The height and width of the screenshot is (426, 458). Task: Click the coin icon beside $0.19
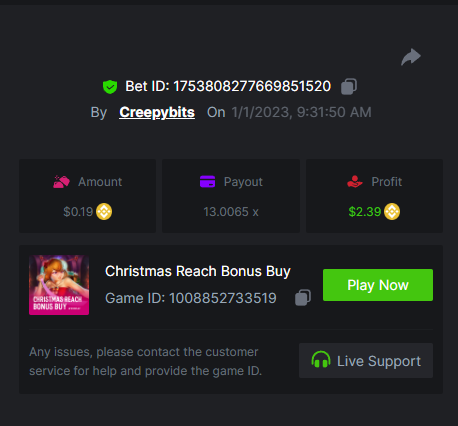coord(104,212)
